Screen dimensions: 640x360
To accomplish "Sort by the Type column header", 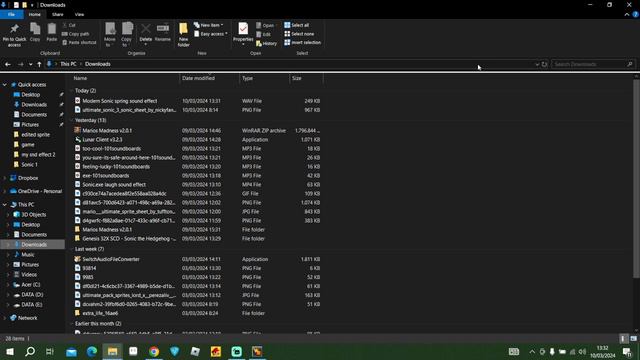I will [x=264, y=78].
